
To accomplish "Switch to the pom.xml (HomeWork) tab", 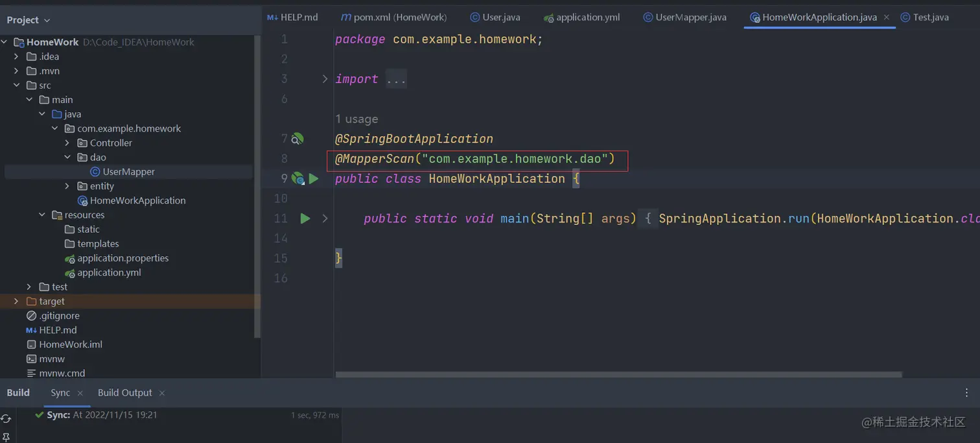I will pos(394,18).
